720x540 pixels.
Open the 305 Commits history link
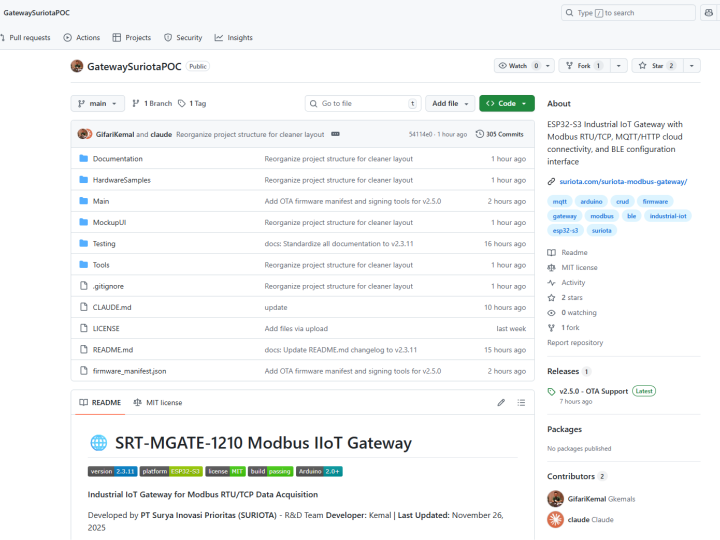click(499, 134)
